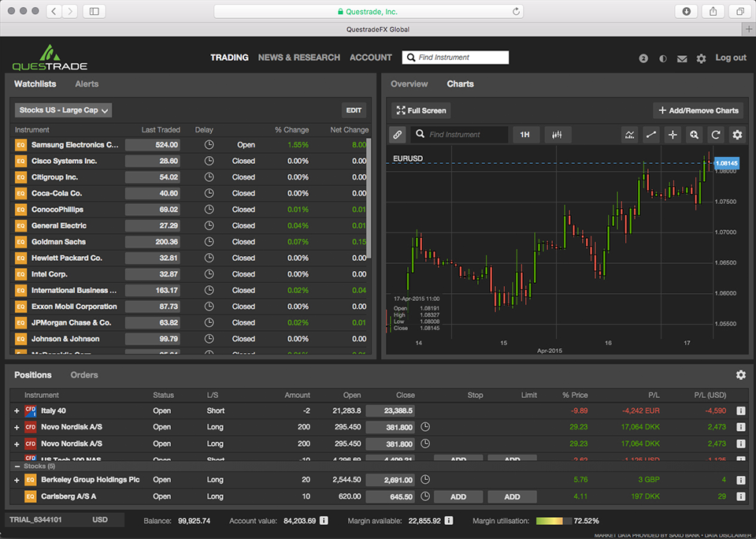Toggle dark/light contrast theme icon
The width and height of the screenshot is (756, 539).
[663, 58]
